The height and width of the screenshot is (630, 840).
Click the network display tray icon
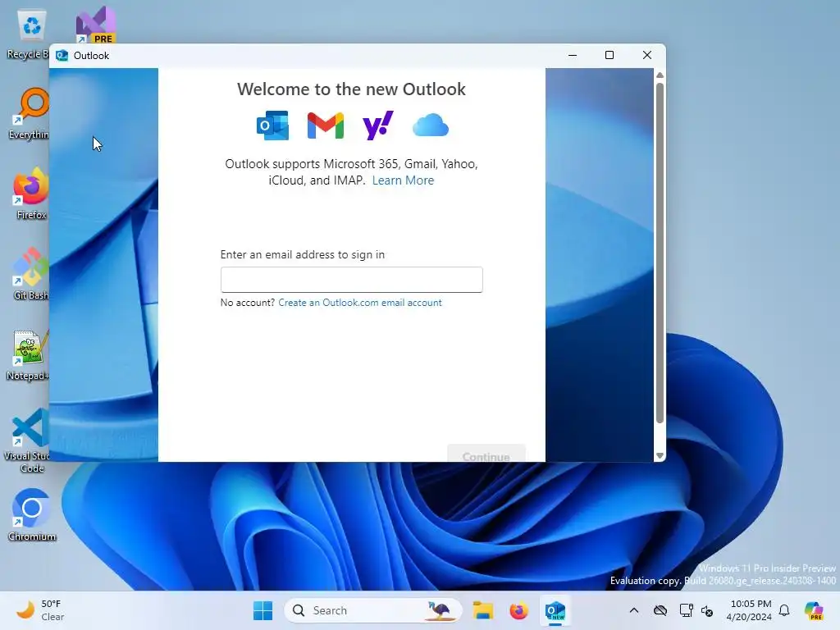686,610
